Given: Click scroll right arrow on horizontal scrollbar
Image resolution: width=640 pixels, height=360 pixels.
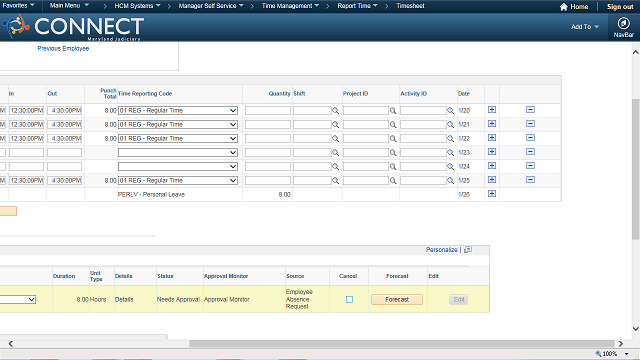Looking at the screenshot, I should (621, 344).
